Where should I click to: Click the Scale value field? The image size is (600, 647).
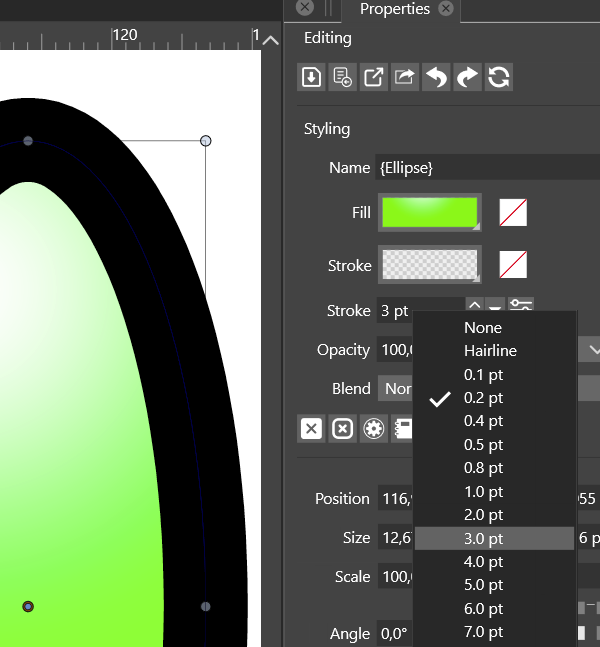point(395,576)
